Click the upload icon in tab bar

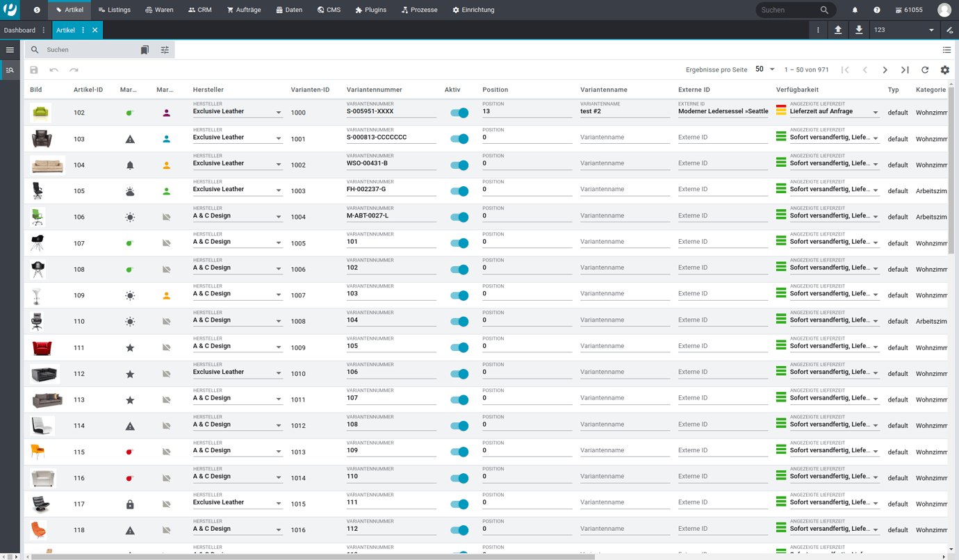tap(838, 30)
